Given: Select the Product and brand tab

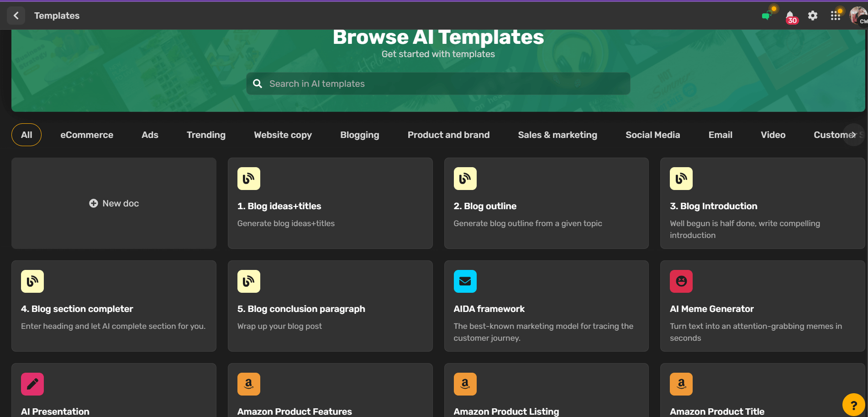Looking at the screenshot, I should (x=448, y=135).
